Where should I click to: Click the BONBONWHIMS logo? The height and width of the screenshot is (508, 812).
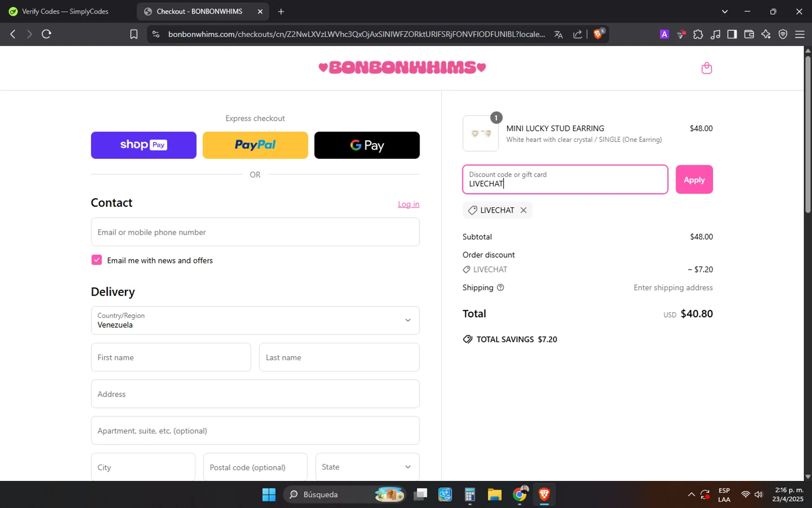[x=402, y=67]
